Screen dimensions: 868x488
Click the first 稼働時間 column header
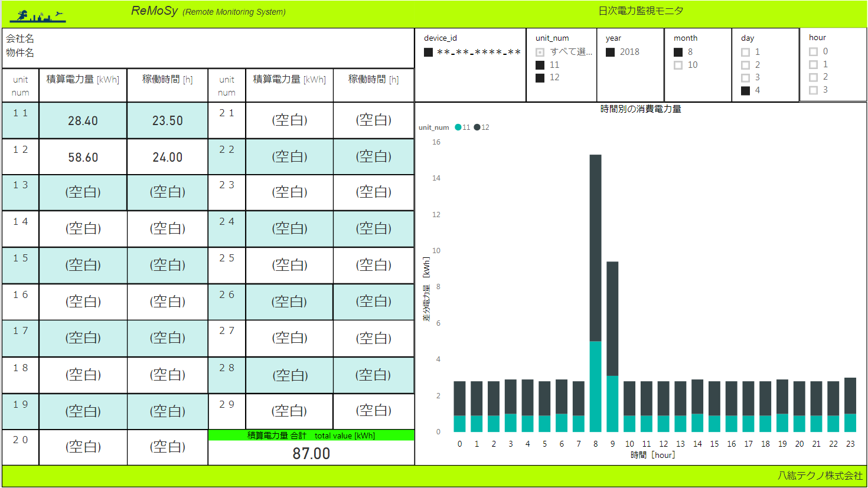pos(167,80)
